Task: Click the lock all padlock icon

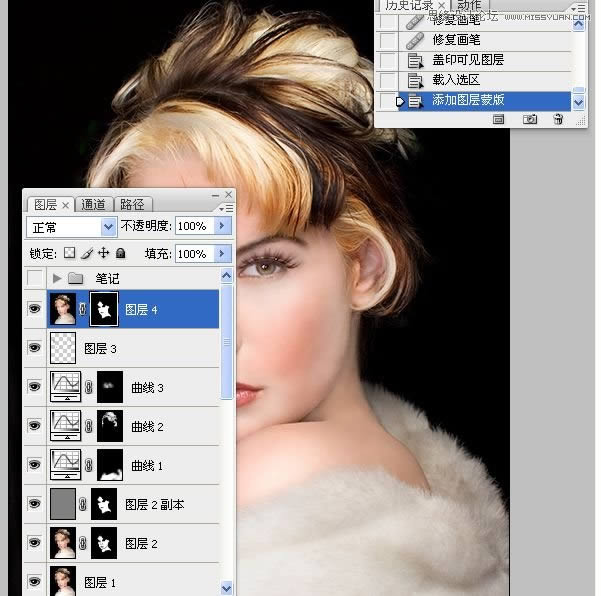Action: coord(120,254)
